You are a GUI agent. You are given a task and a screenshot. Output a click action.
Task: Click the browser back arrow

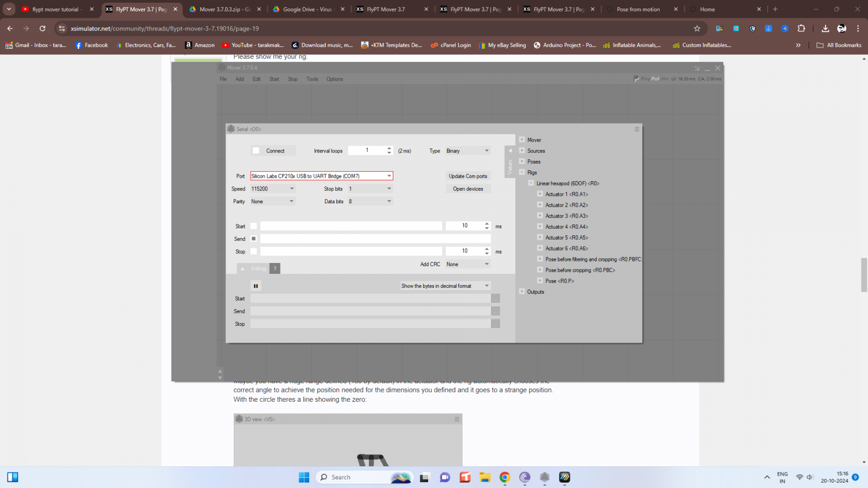[x=10, y=28]
